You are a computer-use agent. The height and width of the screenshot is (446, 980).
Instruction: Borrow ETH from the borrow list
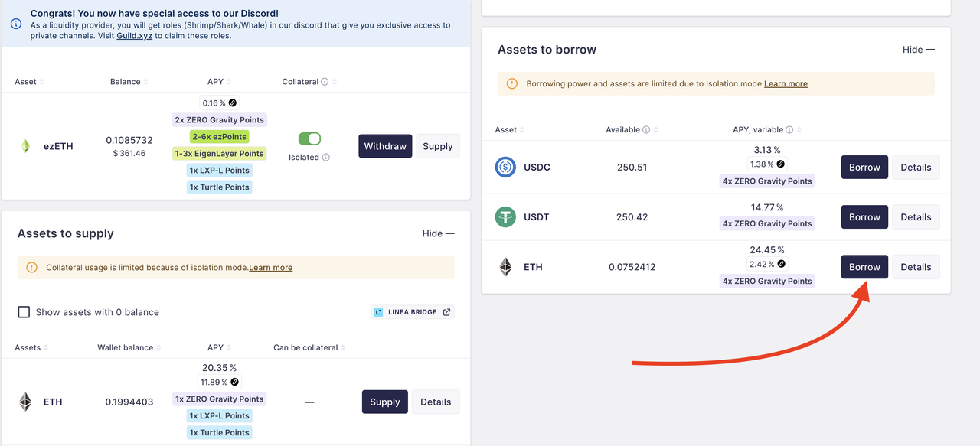864,267
